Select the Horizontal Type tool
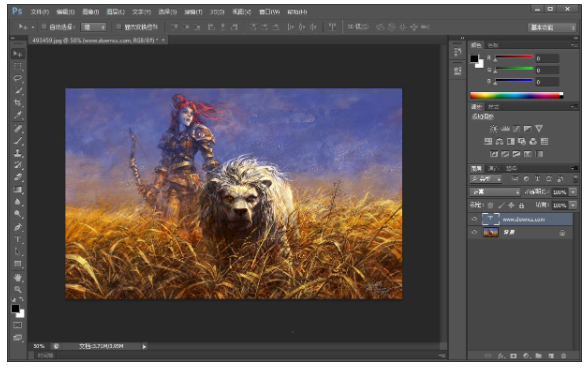This screenshot has height=370, width=584. 18,239
